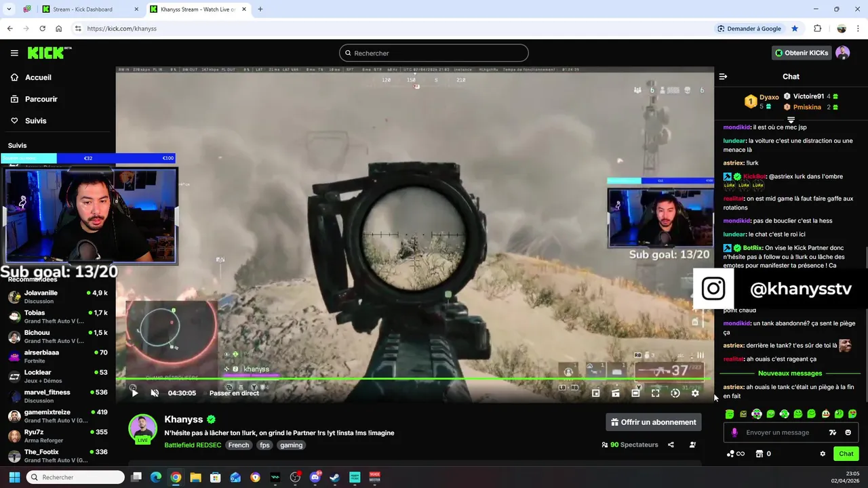Open Khanyss channel avatar
Viewport: 868px width, 488px height.
[143, 428]
